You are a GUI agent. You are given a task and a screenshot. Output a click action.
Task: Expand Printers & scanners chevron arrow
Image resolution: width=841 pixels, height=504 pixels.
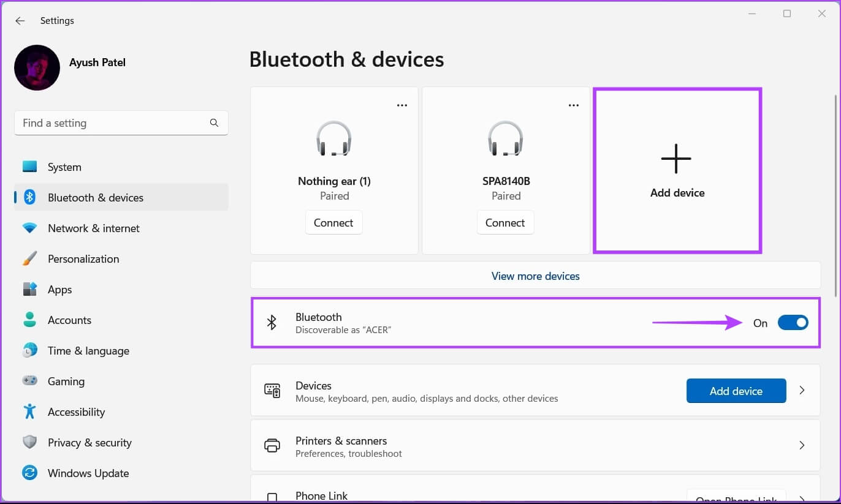click(x=802, y=446)
